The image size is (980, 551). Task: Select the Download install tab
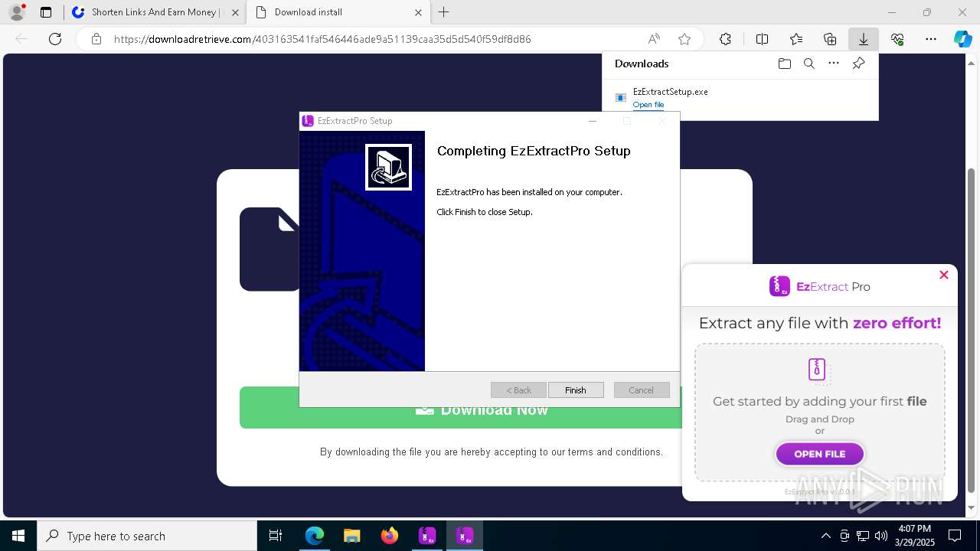(339, 12)
